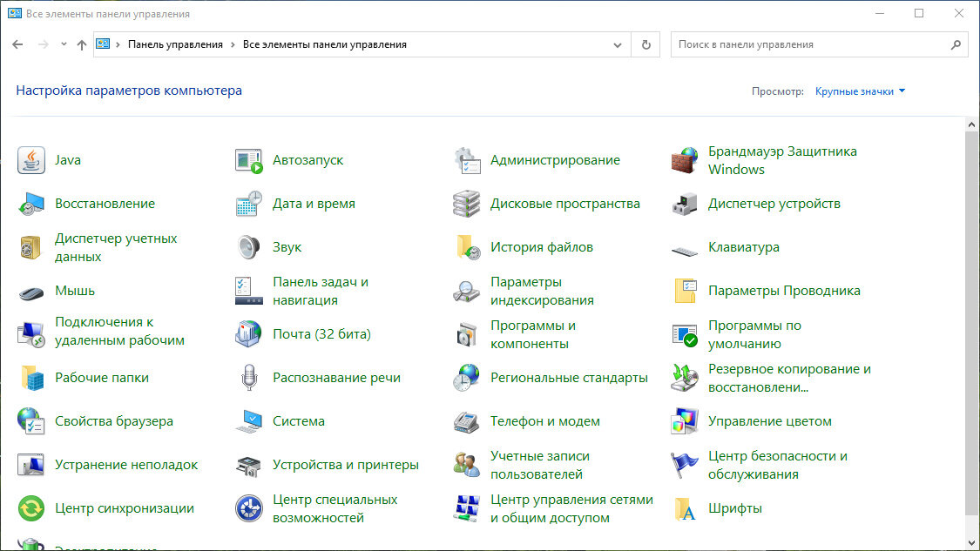Click the Клавиатура keyboard icon

(x=685, y=252)
